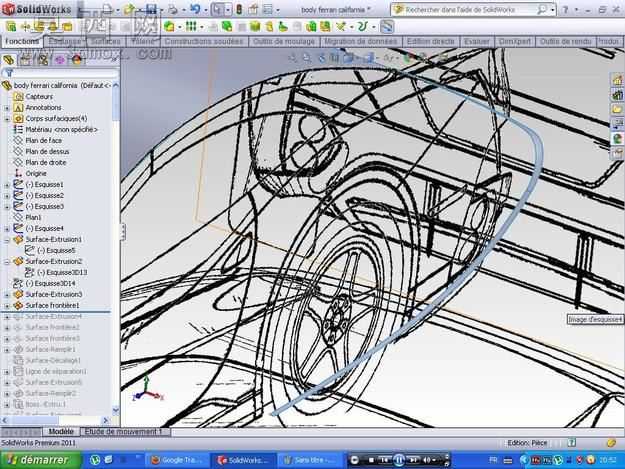This screenshot has width=625, height=469.
Task: Click Zoom to Fit in the heads-up view toolbar
Action: click(293, 58)
